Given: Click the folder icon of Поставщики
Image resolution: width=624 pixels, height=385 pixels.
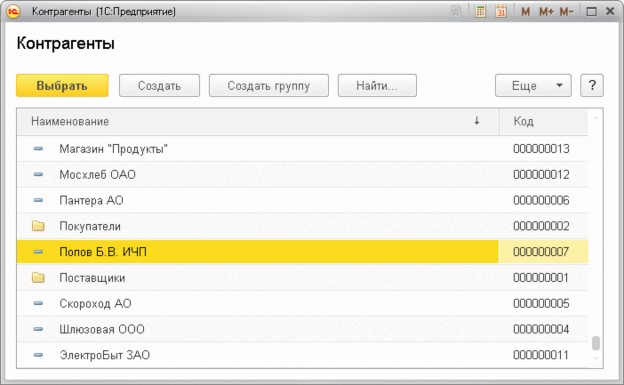Looking at the screenshot, I should point(38,278).
